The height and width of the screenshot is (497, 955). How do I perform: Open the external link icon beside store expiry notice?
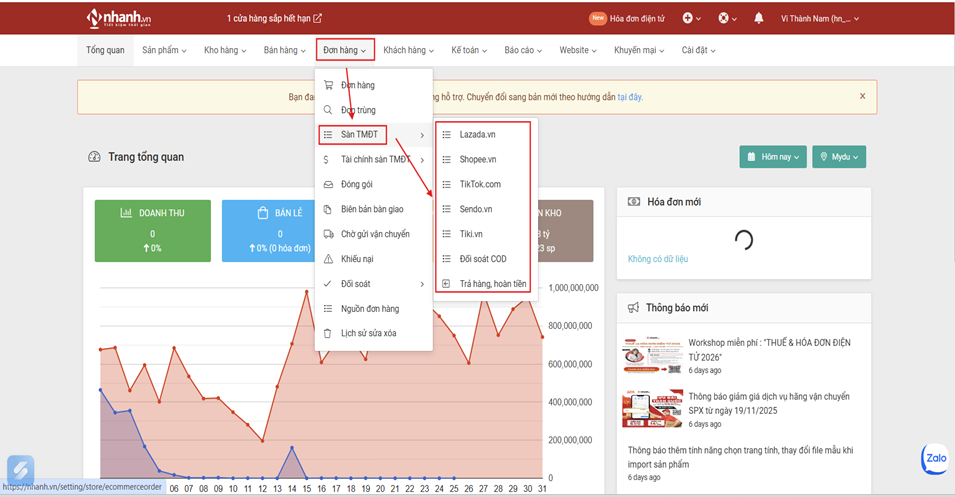(317, 18)
